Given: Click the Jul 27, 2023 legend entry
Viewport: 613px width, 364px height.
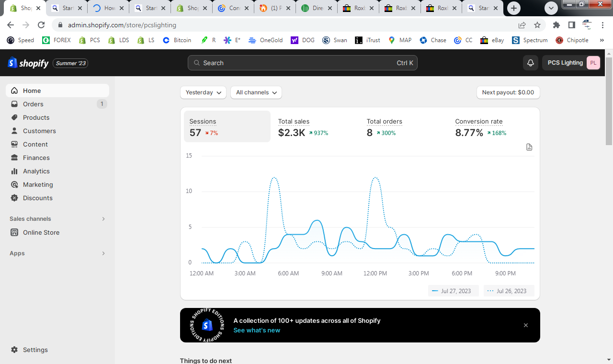Looking at the screenshot, I should click(x=453, y=291).
